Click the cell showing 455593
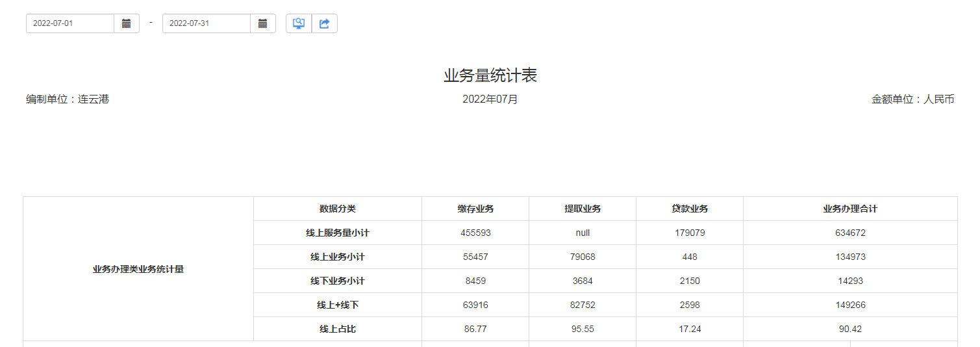This screenshot has height=347, width=980. (475, 233)
